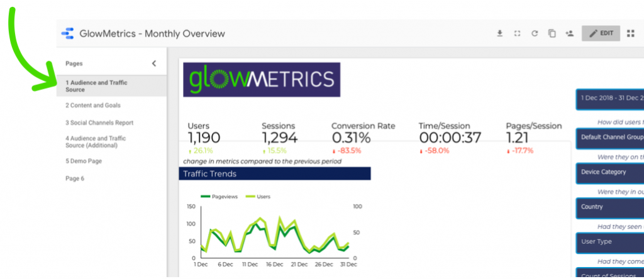Share report with add-people icon

pyautogui.click(x=570, y=34)
